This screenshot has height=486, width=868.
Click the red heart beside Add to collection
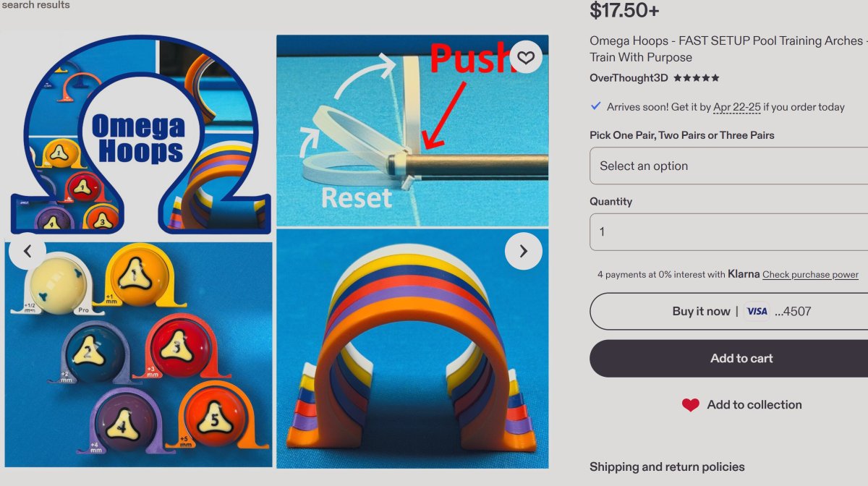(691, 405)
